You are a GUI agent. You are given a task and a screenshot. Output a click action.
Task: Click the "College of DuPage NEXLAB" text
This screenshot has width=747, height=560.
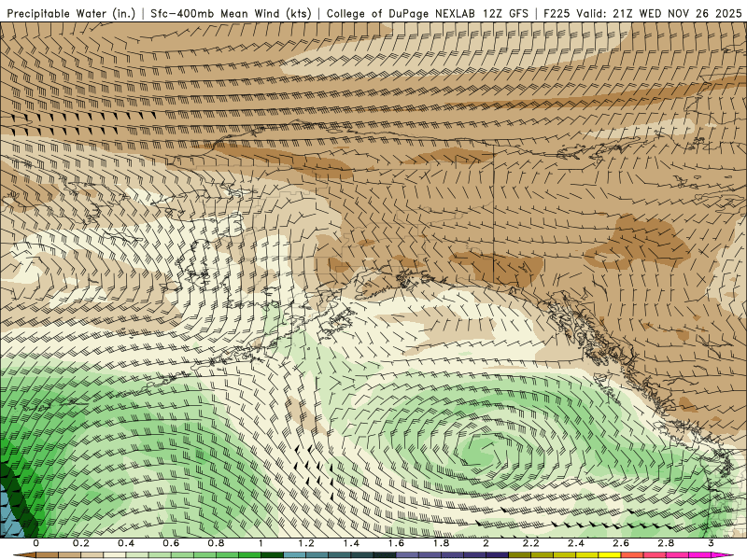(x=402, y=14)
